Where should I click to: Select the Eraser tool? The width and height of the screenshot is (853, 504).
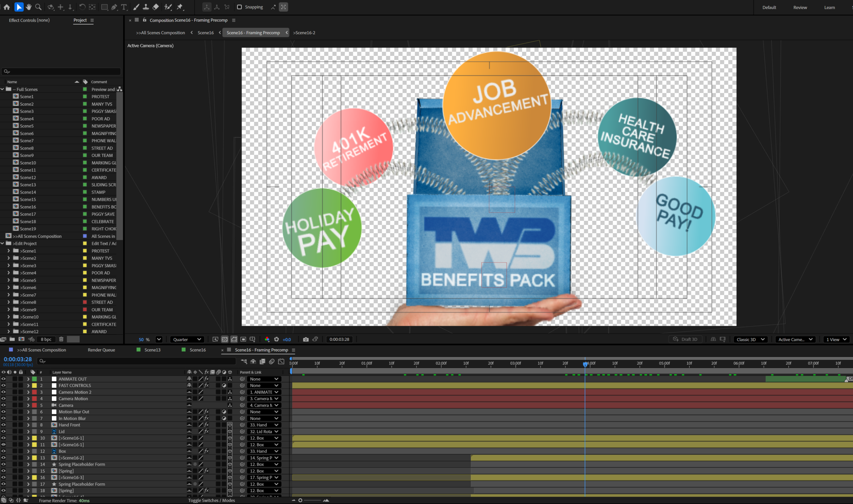tap(156, 7)
